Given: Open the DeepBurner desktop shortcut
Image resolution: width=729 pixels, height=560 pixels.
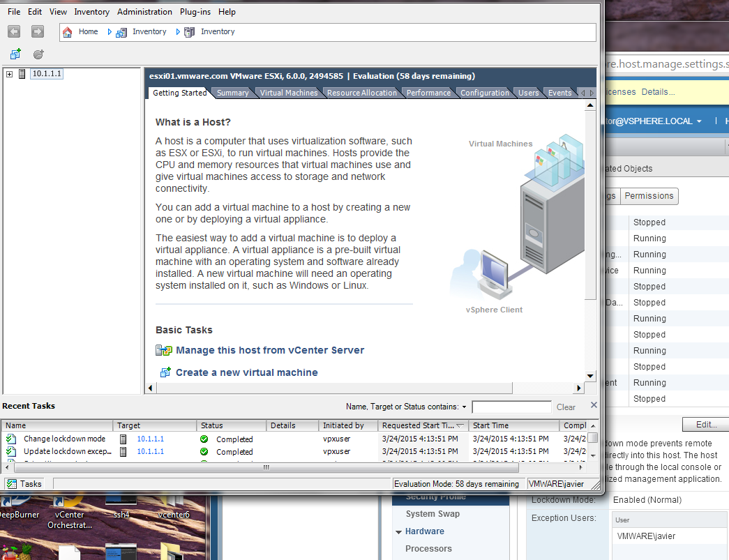Looking at the screenshot, I should 19,508.
